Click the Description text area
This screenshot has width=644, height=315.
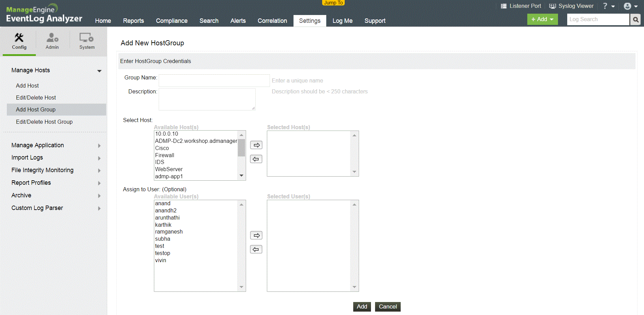[x=207, y=99]
